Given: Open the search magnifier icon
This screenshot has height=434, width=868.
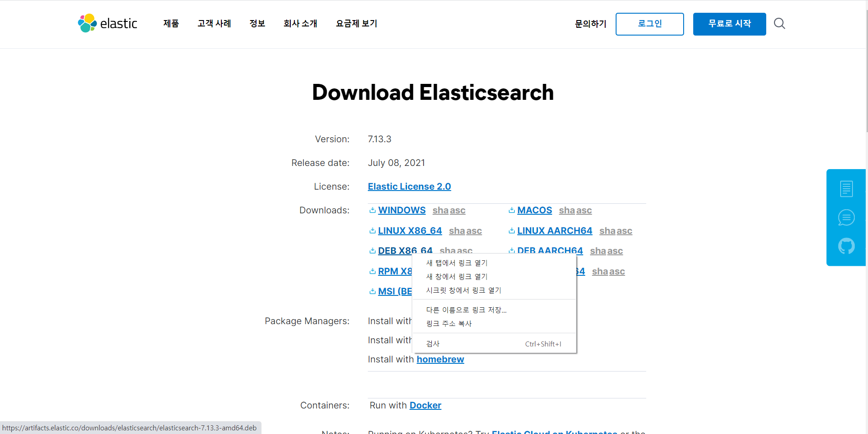Looking at the screenshot, I should (779, 23).
